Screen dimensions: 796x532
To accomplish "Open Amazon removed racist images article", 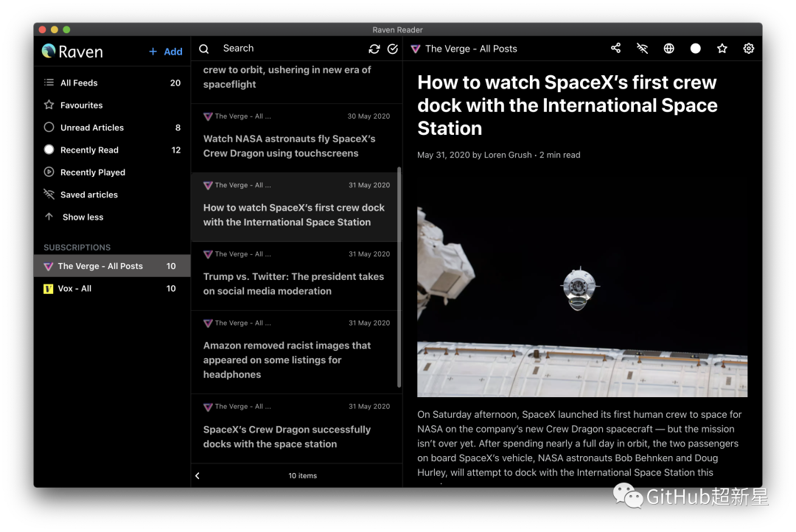I will (296, 352).
